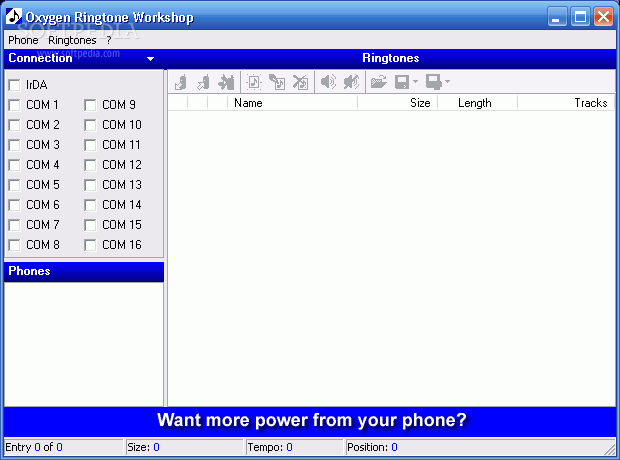Enable the COM 11 port

[x=90, y=145]
